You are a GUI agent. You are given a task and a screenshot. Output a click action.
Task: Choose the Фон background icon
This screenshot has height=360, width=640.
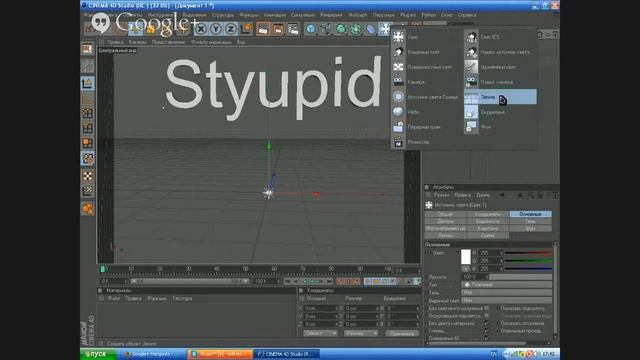471,127
